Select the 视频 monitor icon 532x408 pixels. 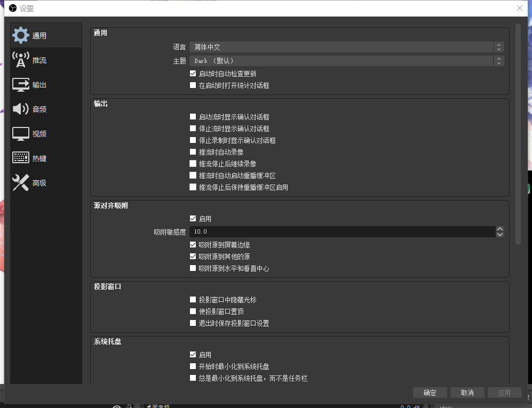click(x=21, y=133)
